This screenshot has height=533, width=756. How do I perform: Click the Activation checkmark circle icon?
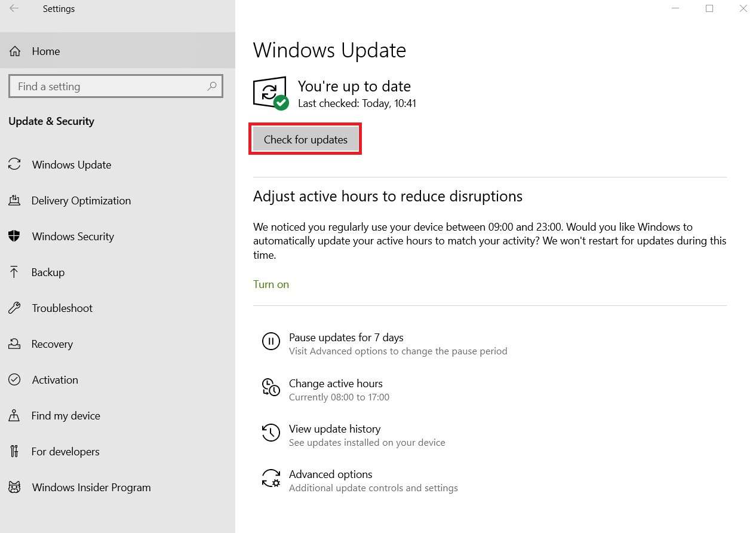[x=14, y=379]
